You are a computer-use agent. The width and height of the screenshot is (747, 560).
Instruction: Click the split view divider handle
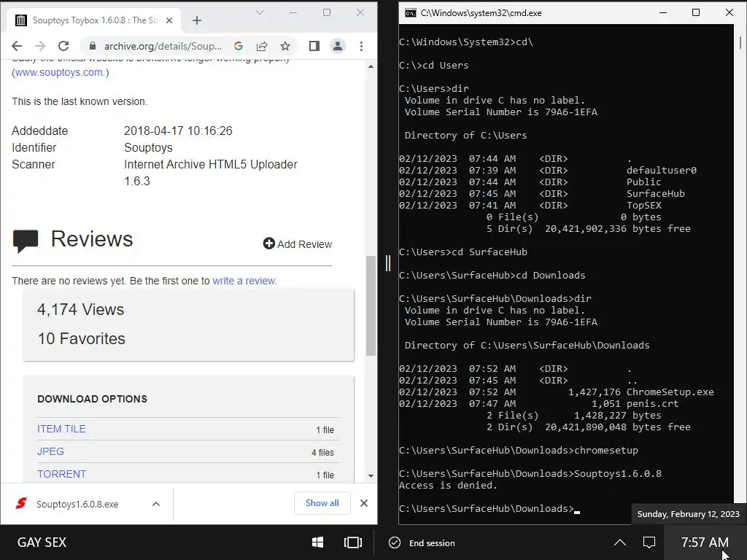click(388, 262)
